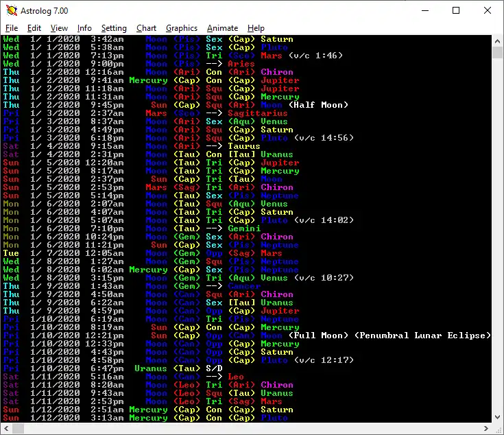Click time '3:42am' in first row
This screenshot has height=435, width=504.
[x=107, y=39]
